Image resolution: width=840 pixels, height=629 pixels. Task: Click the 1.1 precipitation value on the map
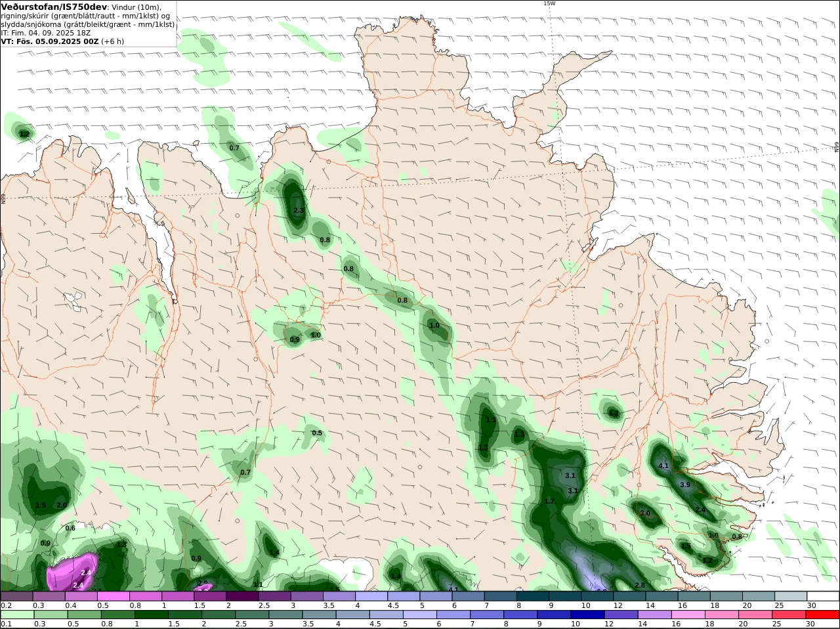(258, 584)
